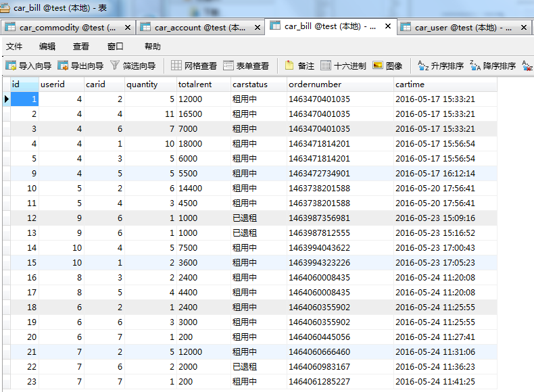Switch to 网格查看 grid view
The image size is (534, 392).
(194, 66)
